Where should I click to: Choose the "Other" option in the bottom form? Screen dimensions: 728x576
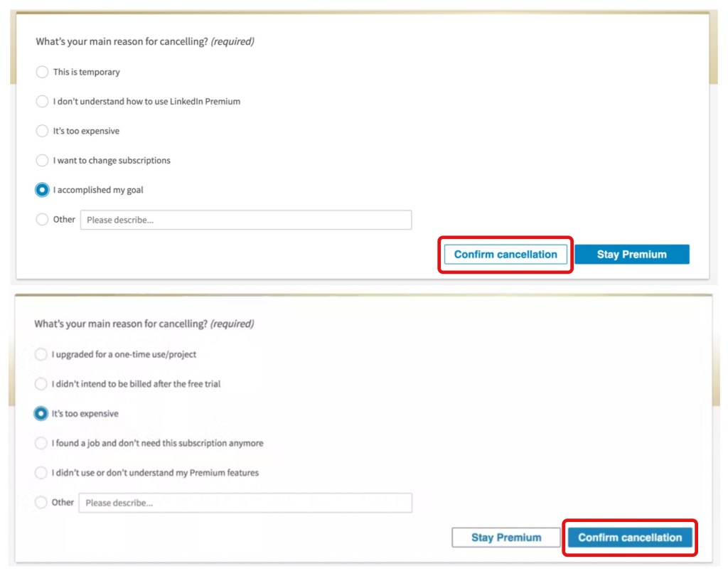[41, 502]
